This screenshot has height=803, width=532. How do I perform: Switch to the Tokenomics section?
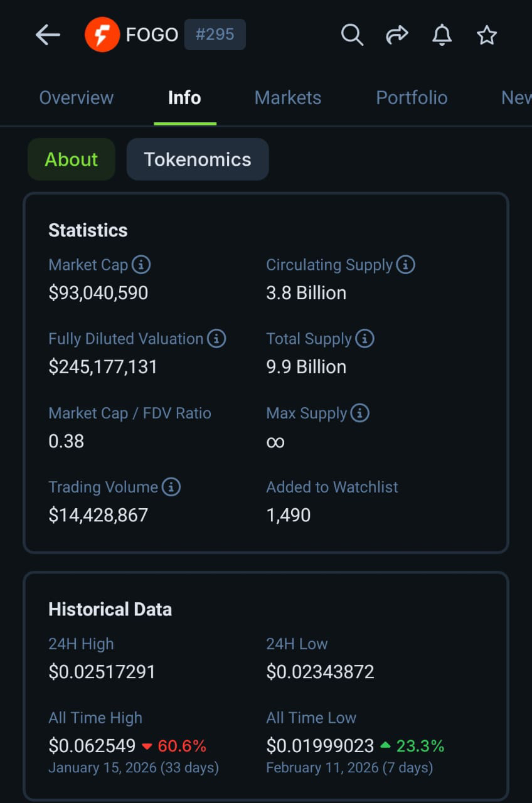coord(198,159)
